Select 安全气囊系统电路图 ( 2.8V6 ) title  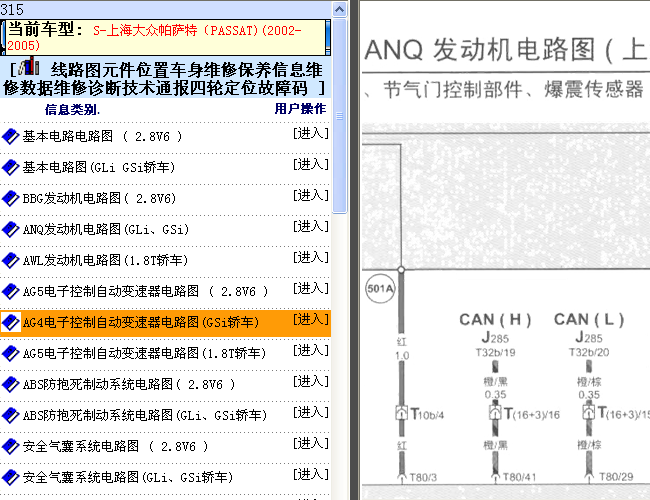click(x=115, y=447)
